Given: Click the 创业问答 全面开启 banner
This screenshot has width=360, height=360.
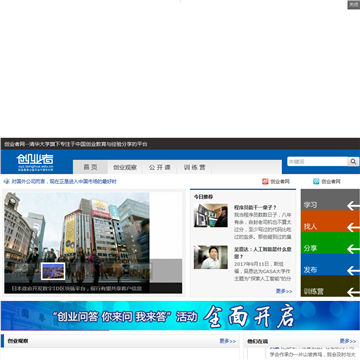Looking at the screenshot, I should 180,316.
